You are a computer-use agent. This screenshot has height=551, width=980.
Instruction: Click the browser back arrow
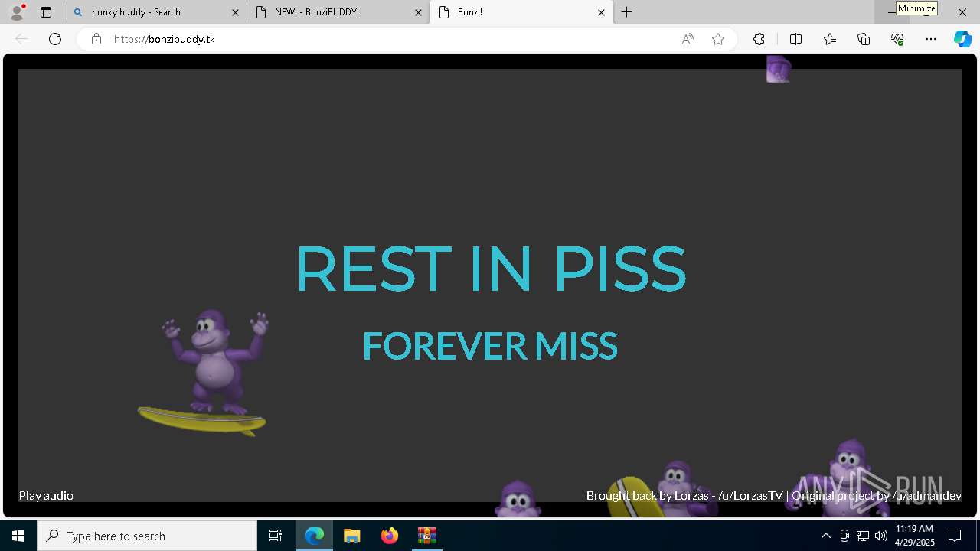pos(21,39)
